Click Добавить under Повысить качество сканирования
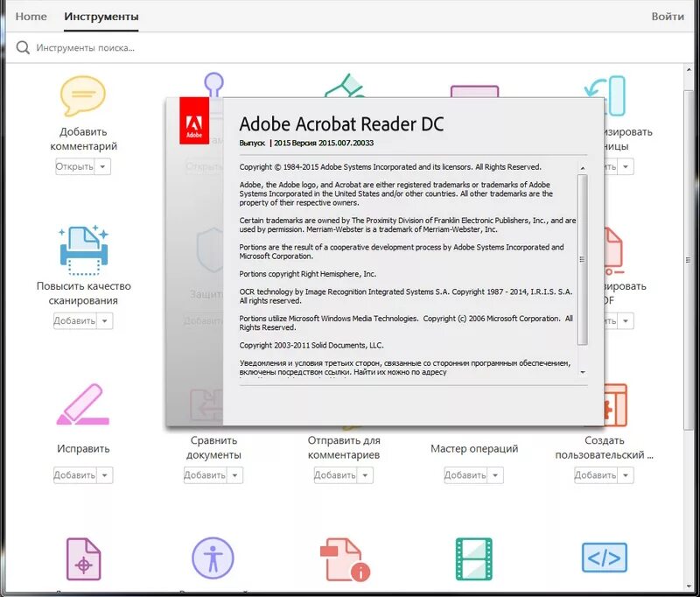This screenshot has width=700, height=597. click(74, 321)
